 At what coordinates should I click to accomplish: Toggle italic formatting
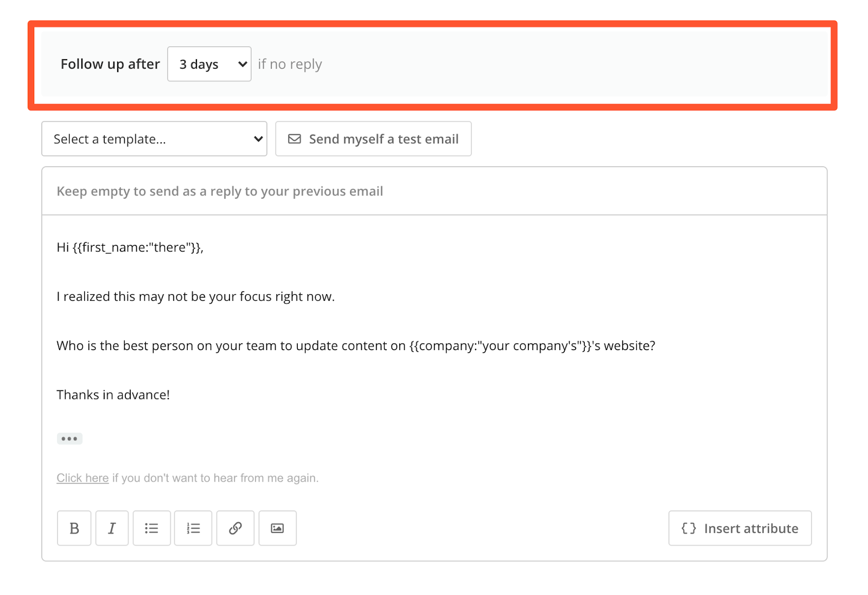coord(112,528)
